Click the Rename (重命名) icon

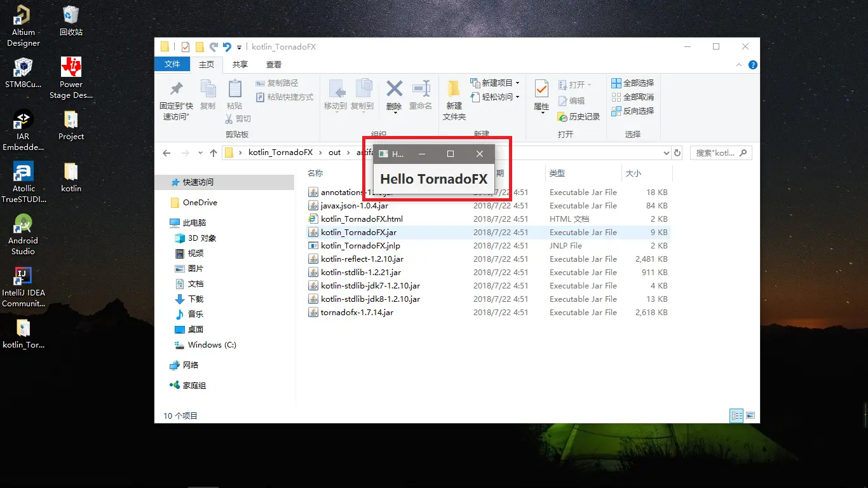point(421,89)
